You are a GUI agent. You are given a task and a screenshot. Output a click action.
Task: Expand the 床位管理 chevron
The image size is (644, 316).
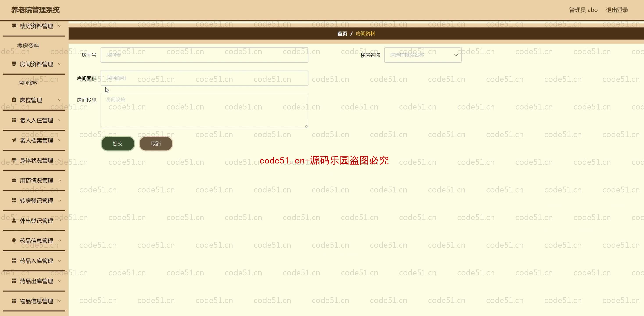click(60, 100)
